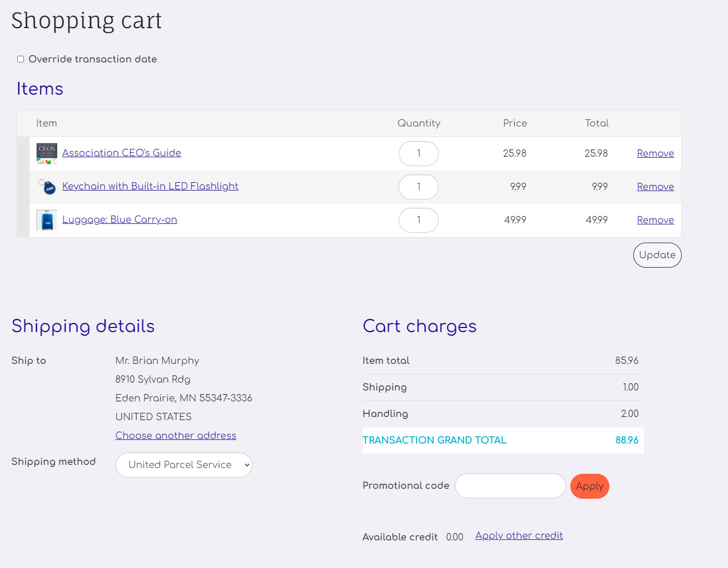Click the Blue Carry-on luggage thumbnail
Screen dimensions: 728x568
[x=47, y=220]
